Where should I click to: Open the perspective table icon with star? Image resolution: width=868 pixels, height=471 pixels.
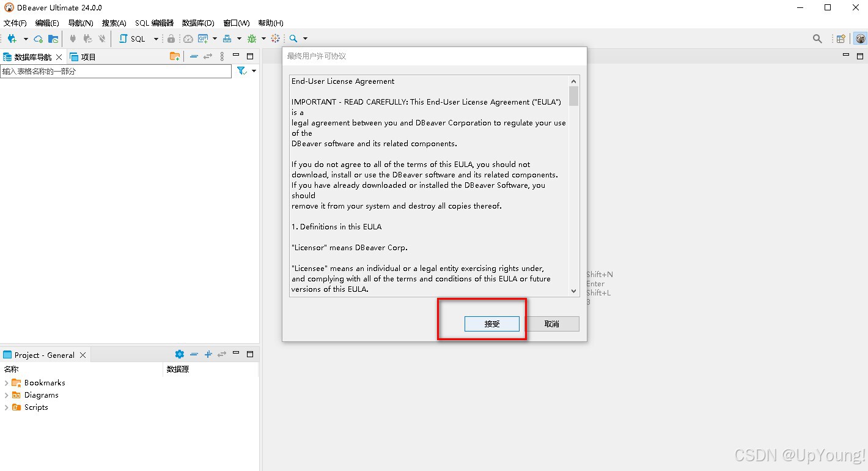point(841,39)
